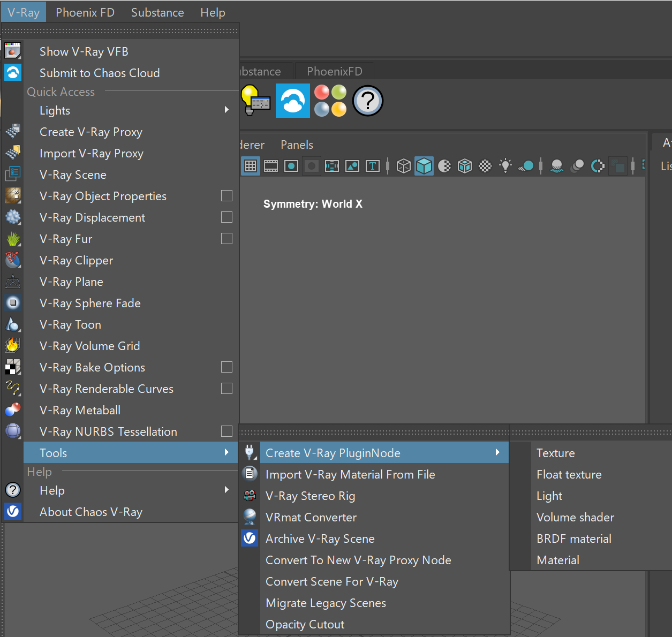
Task: Click the V-Ray Fur grass icon
Action: (x=13, y=238)
